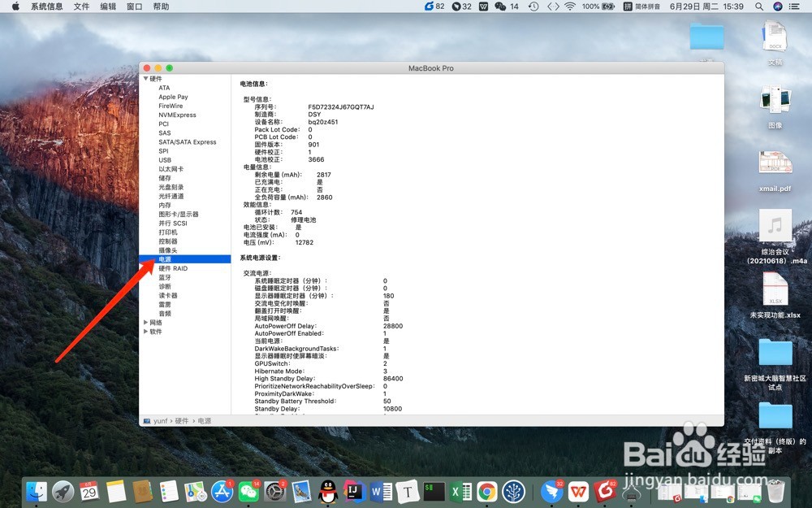This screenshot has height=508, width=812.
Task: Click the Siri icon in menu bar
Action: click(x=777, y=7)
